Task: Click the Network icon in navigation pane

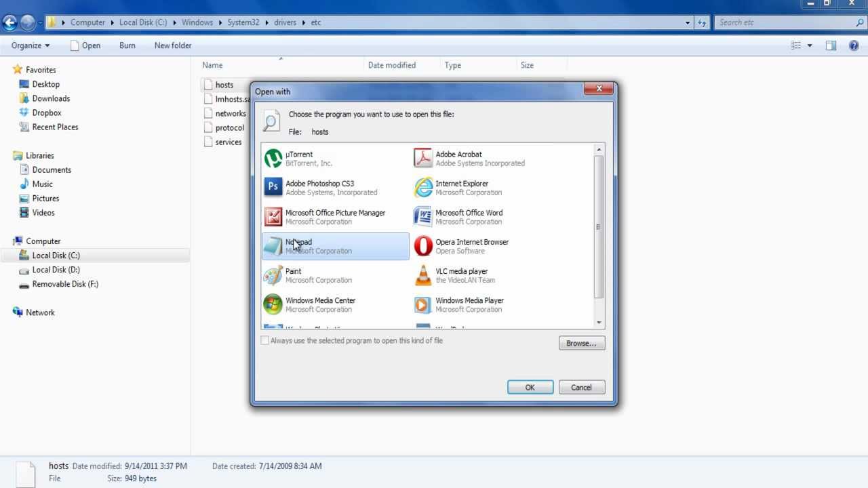Action: point(18,312)
